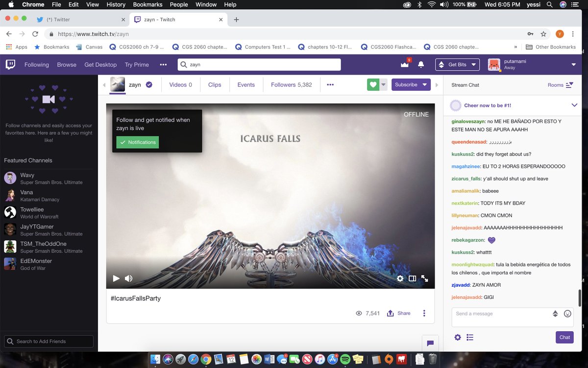Click the green follow heart button
The width and height of the screenshot is (588, 368).
coord(373,84)
